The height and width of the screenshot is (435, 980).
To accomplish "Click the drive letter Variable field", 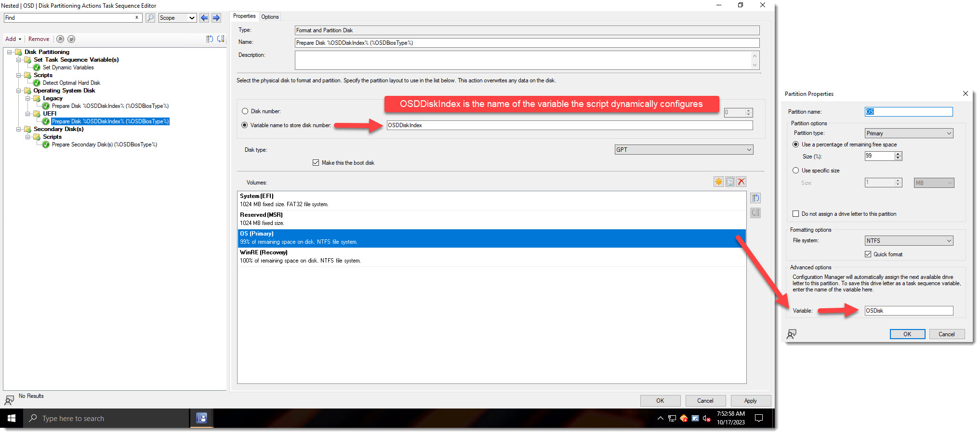I will coord(909,311).
